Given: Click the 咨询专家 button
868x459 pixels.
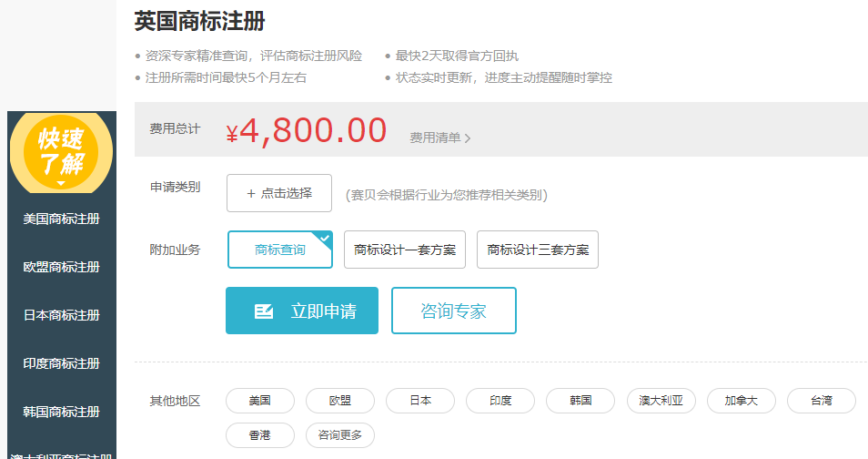Looking at the screenshot, I should (x=454, y=311).
